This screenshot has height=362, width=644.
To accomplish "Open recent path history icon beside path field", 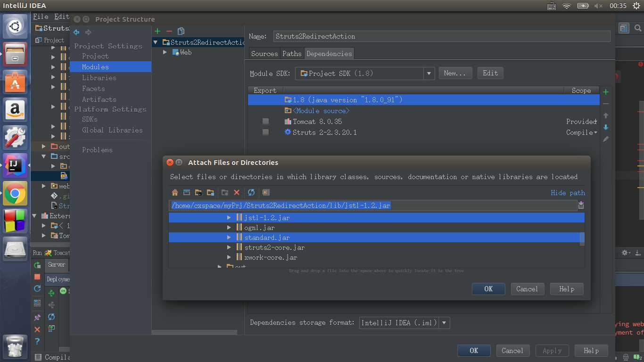I will (581, 206).
